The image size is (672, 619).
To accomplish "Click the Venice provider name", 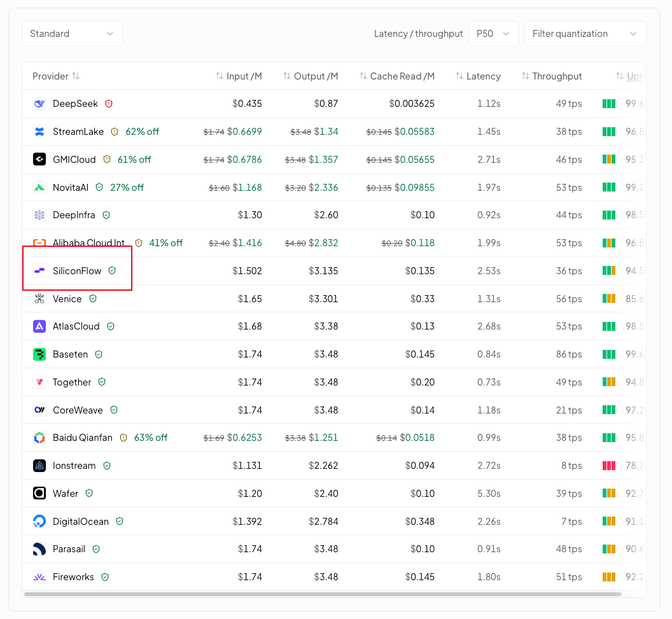I will pyautogui.click(x=67, y=298).
